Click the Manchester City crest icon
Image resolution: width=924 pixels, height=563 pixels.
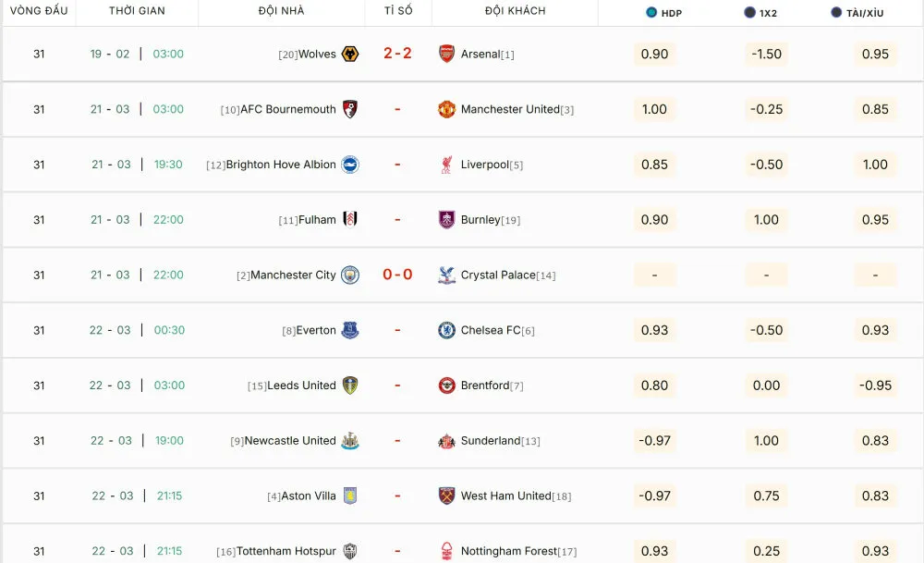pyautogui.click(x=350, y=275)
